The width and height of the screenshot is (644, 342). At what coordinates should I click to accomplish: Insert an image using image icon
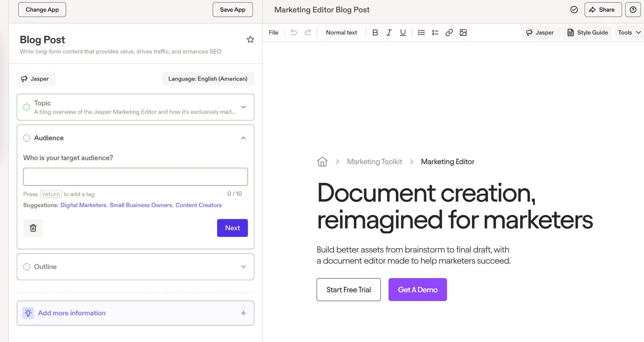tap(463, 33)
